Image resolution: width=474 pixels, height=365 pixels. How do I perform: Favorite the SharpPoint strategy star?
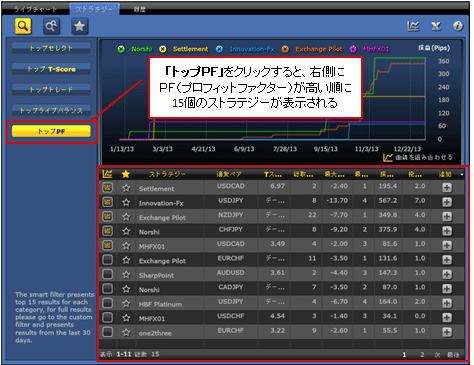[126, 275]
